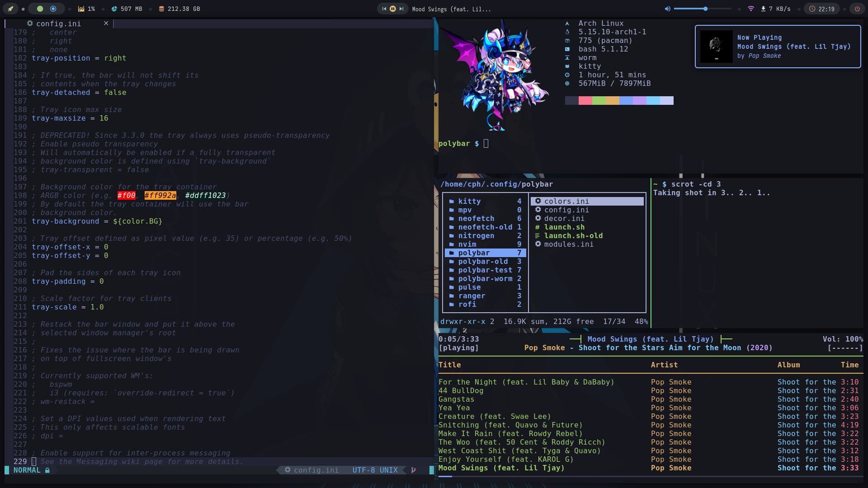Click the package icon beside 775 (pacman)

tap(567, 40)
